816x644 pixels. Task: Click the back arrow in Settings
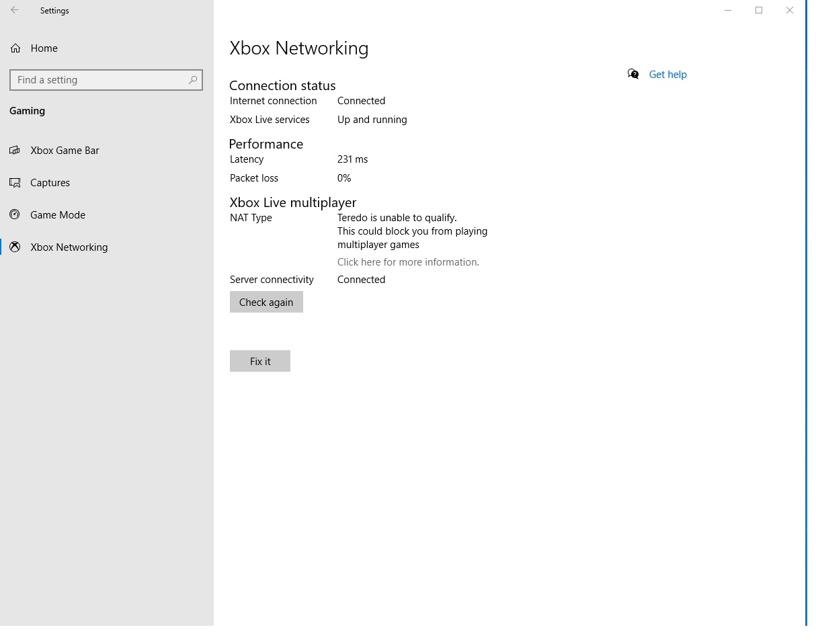coord(15,10)
